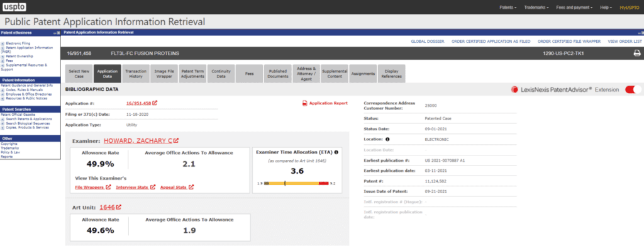
Task: Open examiner HOWARD, ZACHARY C link
Action: pyautogui.click(x=138, y=140)
